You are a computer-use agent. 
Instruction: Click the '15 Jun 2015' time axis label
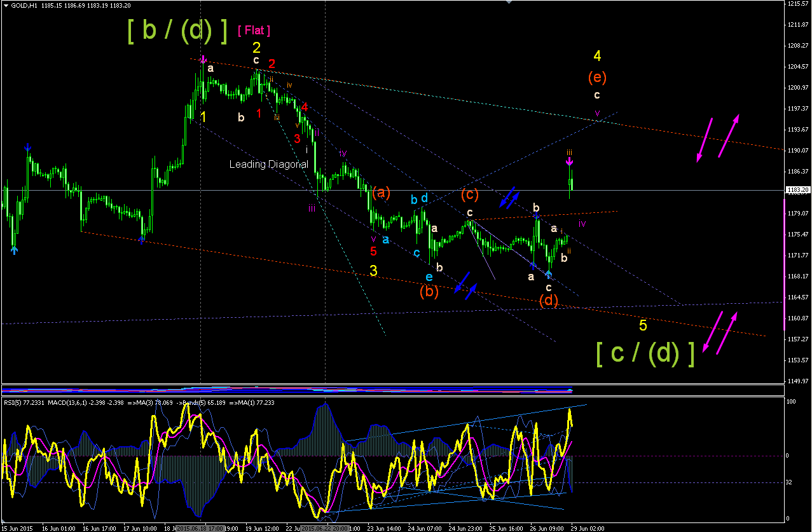pyautogui.click(x=16, y=528)
